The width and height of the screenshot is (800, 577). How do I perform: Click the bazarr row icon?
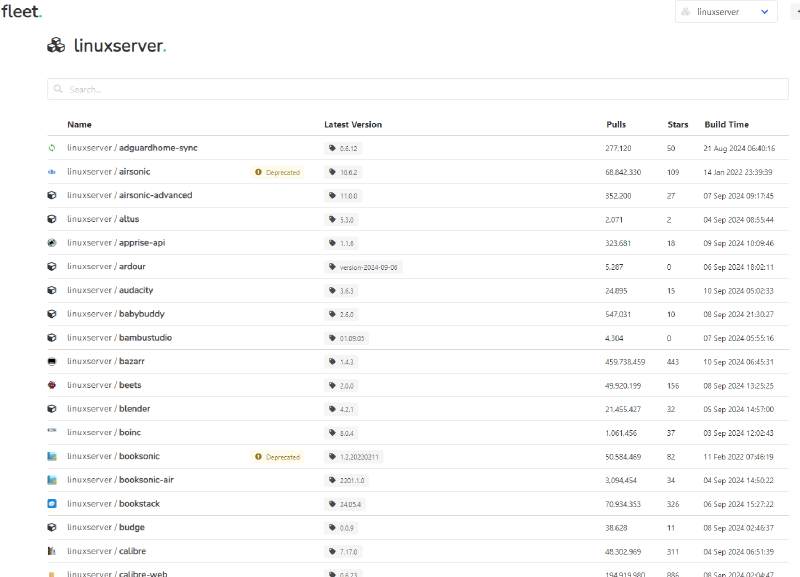[x=52, y=362]
